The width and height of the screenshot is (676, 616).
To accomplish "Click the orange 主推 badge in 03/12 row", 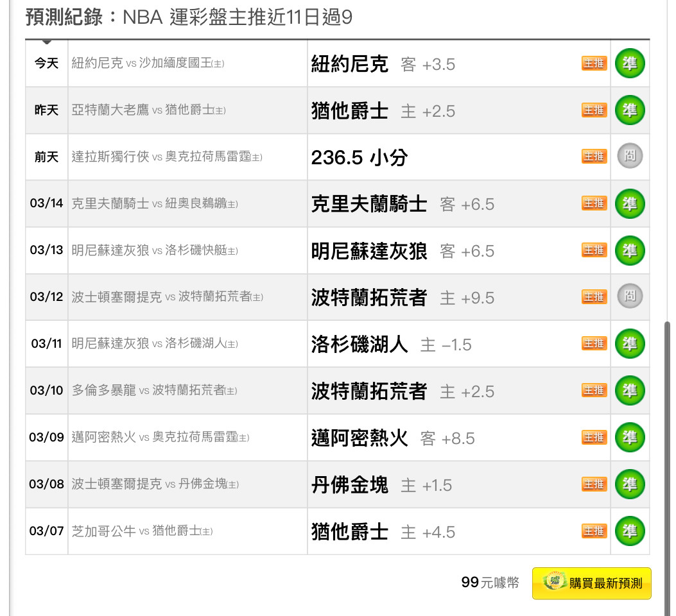I will tap(594, 297).
